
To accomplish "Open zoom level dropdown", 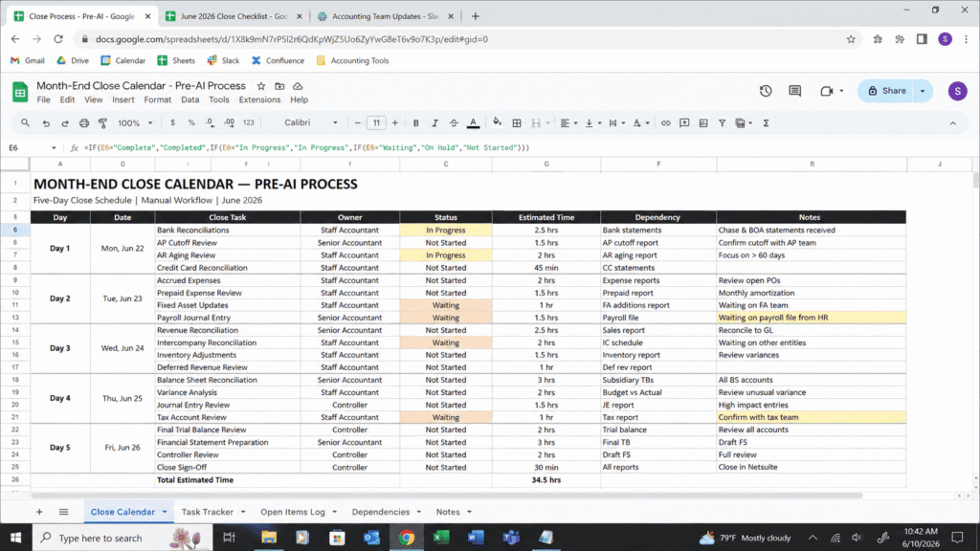I will (135, 123).
